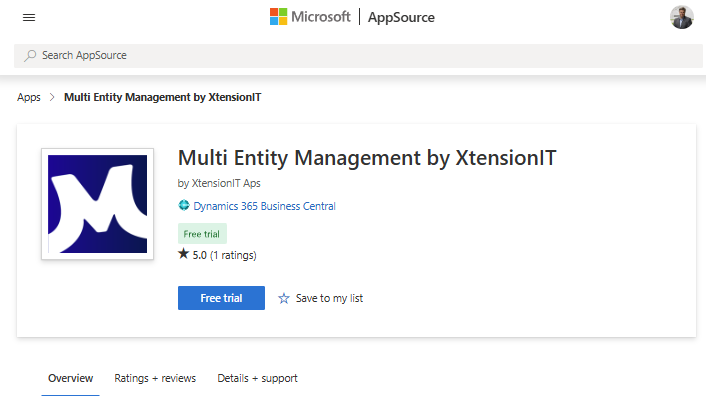Open Dynamics 365 Business Central link

click(x=264, y=206)
